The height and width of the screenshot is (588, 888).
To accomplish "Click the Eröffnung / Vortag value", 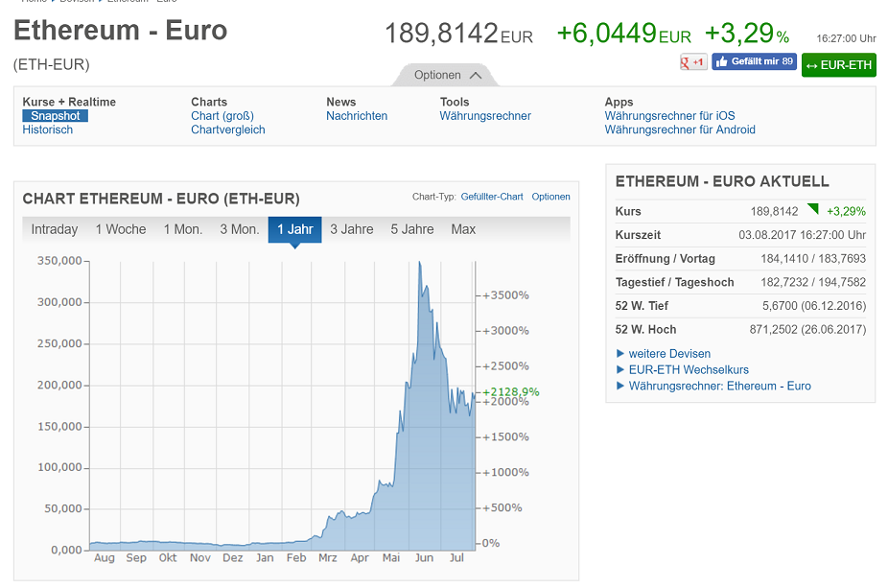I will pyautogui.click(x=813, y=259).
